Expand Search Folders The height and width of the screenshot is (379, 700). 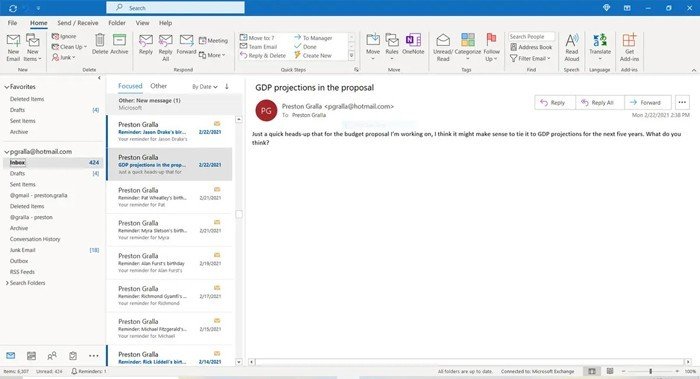[7, 283]
